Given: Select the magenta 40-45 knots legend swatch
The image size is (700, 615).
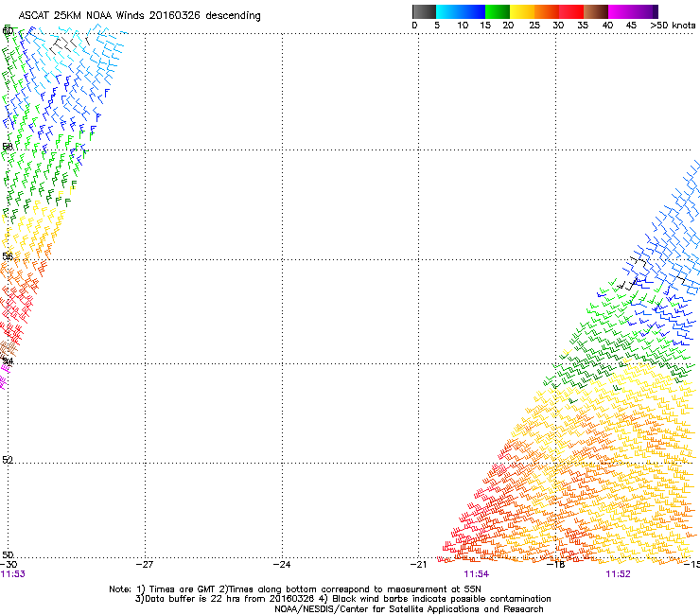Looking at the screenshot, I should [621, 11].
